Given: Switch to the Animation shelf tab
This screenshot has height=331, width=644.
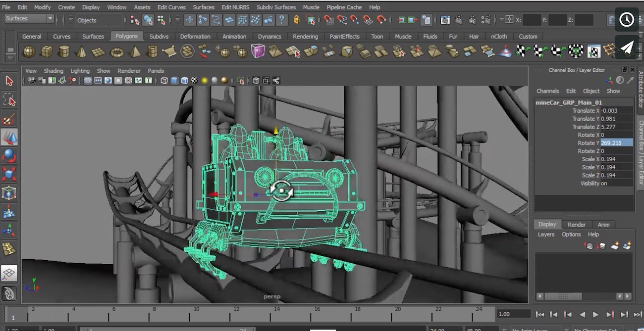Looking at the screenshot, I should 234,37.
